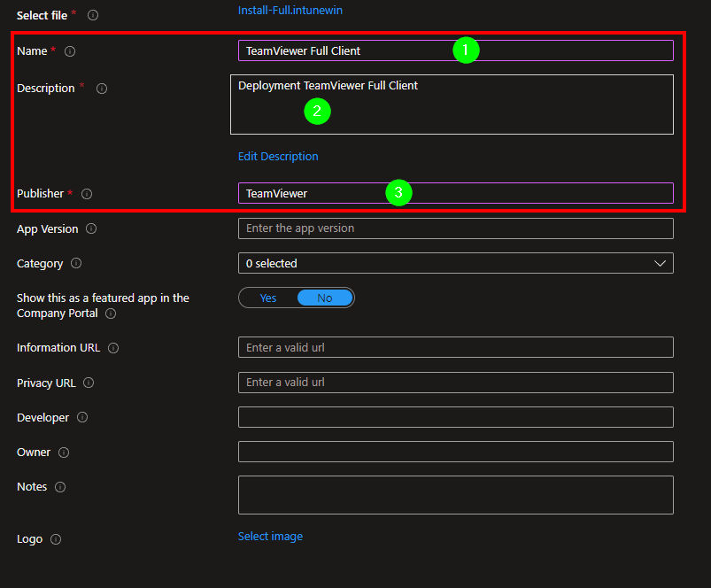Image resolution: width=711 pixels, height=588 pixels.
Task: Click the Category dropdown chevron arrow
Action: [x=660, y=263]
